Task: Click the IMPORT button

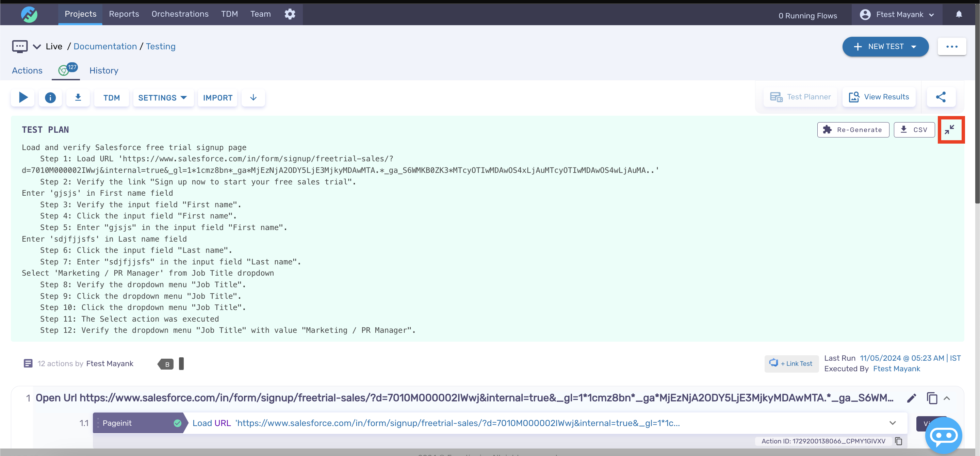Action: tap(218, 98)
